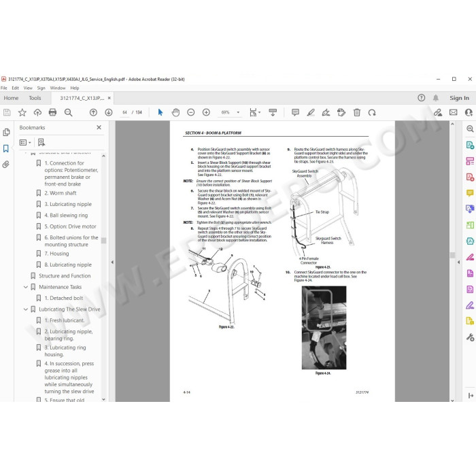Zoom out with minus circle icon
The width and height of the screenshot is (476, 476).
pos(191,113)
